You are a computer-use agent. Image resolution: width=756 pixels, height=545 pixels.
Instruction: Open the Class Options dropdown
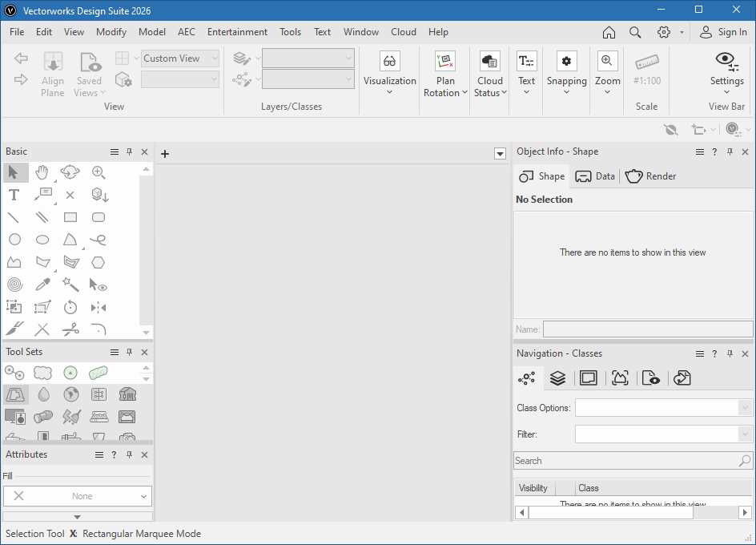[x=663, y=408]
